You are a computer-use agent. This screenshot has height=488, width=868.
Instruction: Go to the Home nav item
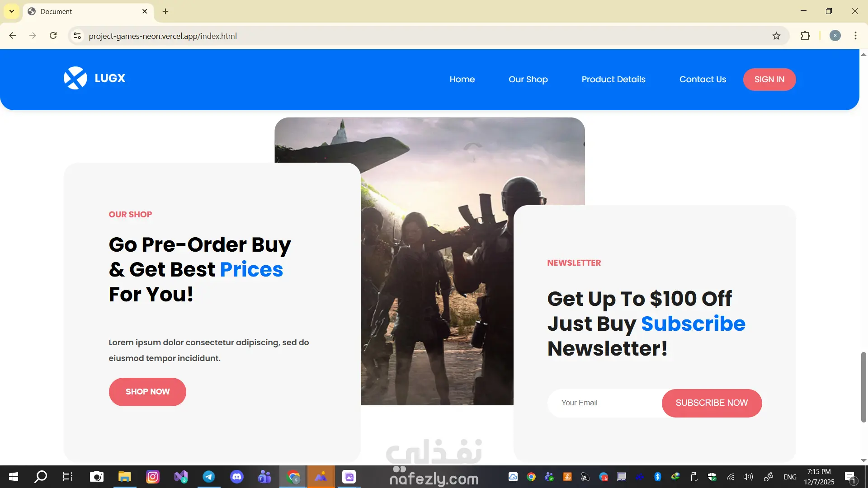[x=462, y=80]
